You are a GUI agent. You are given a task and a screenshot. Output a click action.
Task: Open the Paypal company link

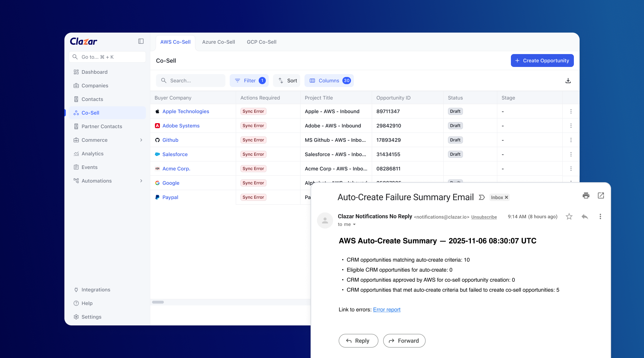(x=170, y=197)
